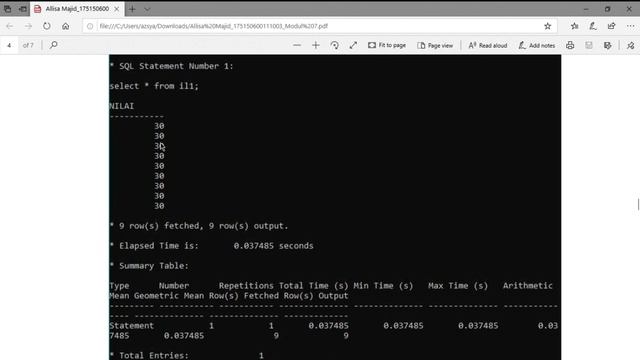Add this page to favorites with the star
Viewport: 640px width, 360px height.
pos(548,26)
